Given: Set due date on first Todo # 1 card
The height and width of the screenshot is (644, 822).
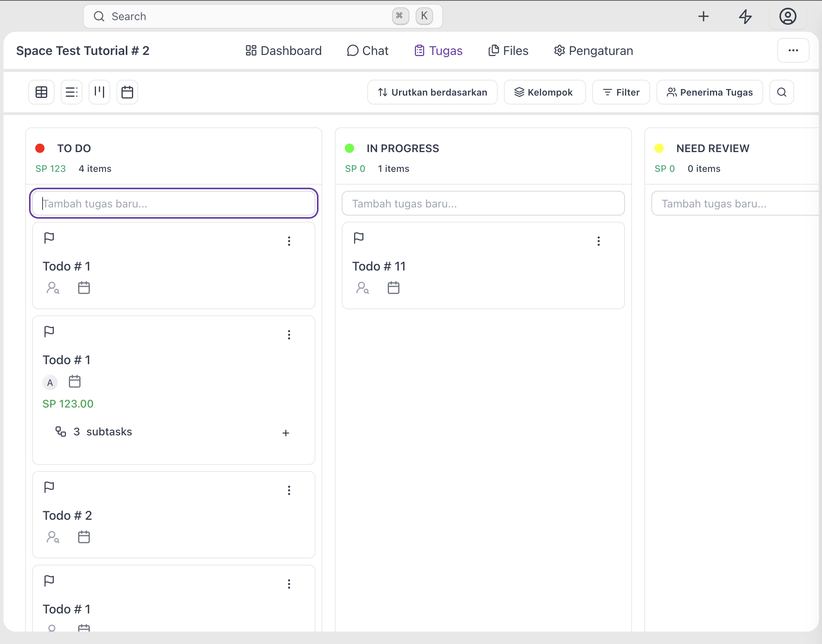Looking at the screenshot, I should (84, 288).
